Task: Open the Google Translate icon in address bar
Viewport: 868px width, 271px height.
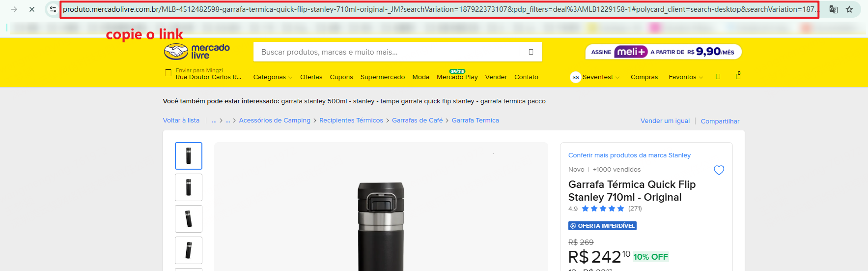Action: click(834, 9)
